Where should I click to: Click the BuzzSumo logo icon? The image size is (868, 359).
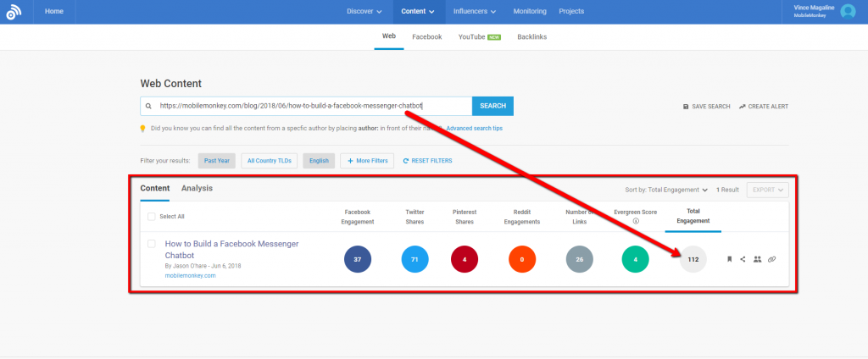coord(14,12)
